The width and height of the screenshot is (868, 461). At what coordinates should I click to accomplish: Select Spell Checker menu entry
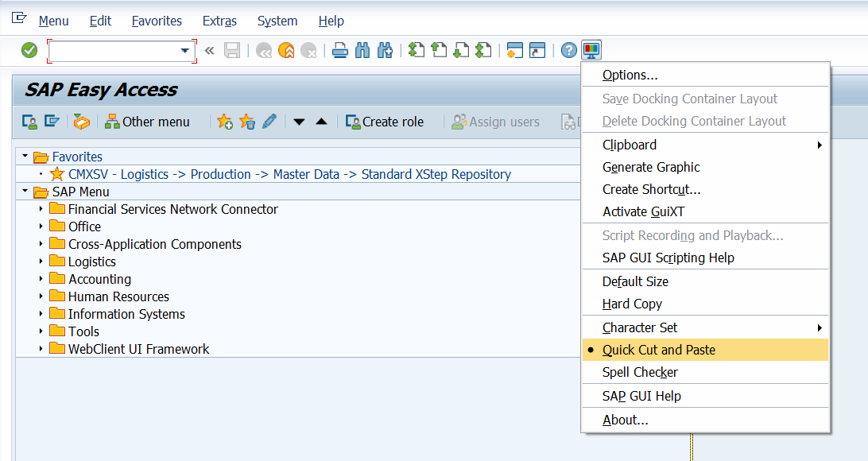(x=705, y=373)
